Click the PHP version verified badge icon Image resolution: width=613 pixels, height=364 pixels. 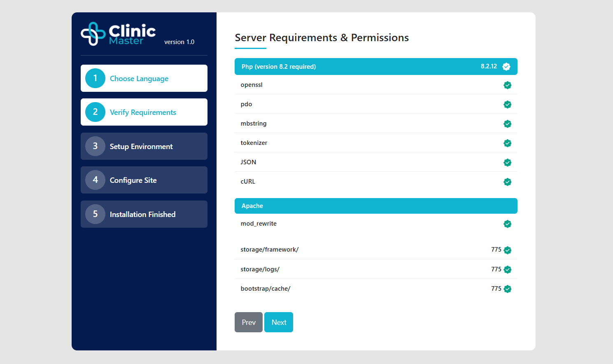(506, 67)
